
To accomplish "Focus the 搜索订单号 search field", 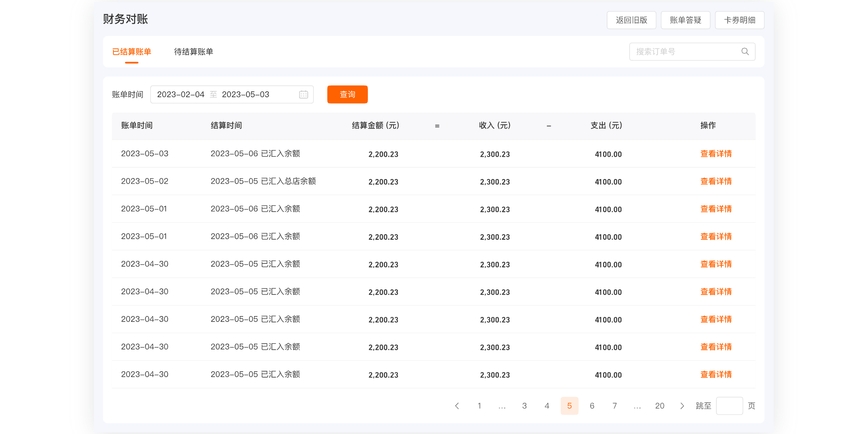I will [692, 51].
